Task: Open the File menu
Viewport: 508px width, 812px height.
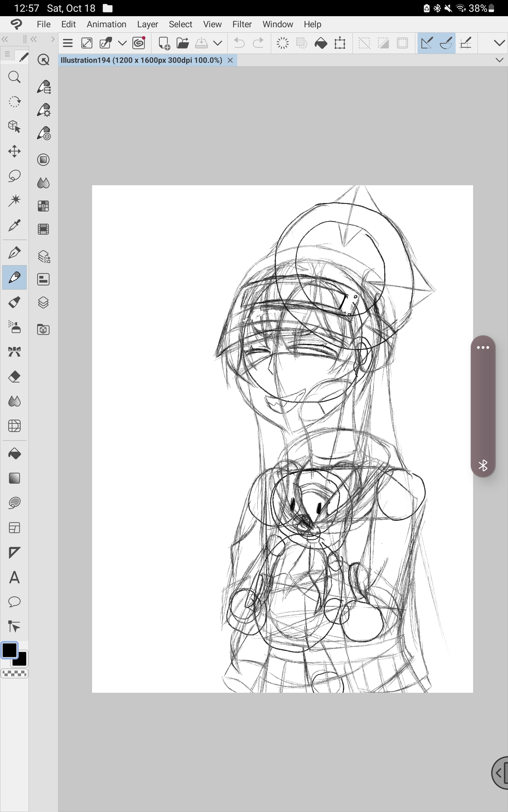Action: click(44, 24)
